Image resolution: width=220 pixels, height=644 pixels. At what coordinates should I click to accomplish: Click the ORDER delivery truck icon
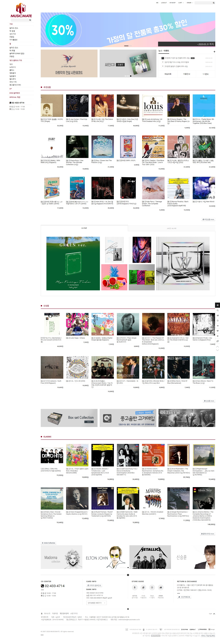click(x=161, y=587)
